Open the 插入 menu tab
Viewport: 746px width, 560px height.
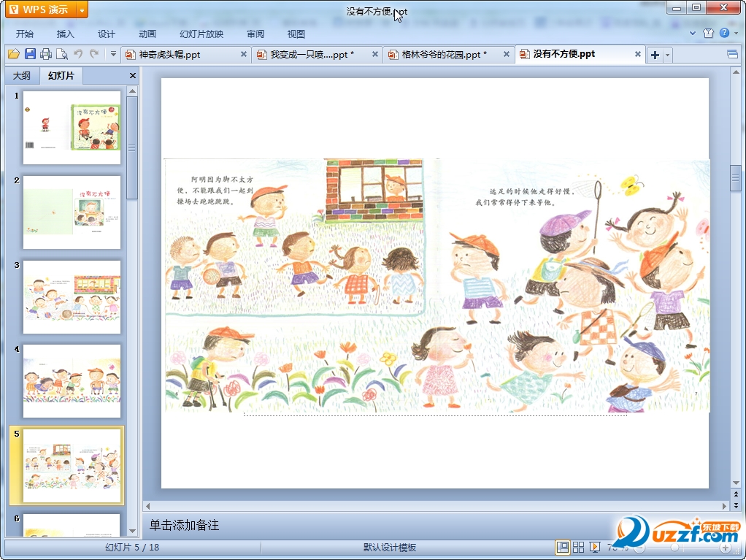coord(65,34)
